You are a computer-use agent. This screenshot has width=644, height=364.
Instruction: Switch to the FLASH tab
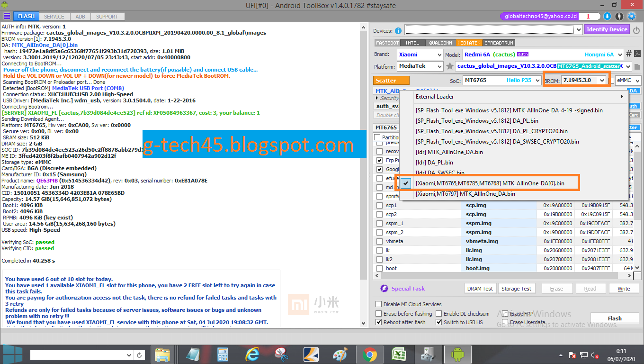[26, 16]
